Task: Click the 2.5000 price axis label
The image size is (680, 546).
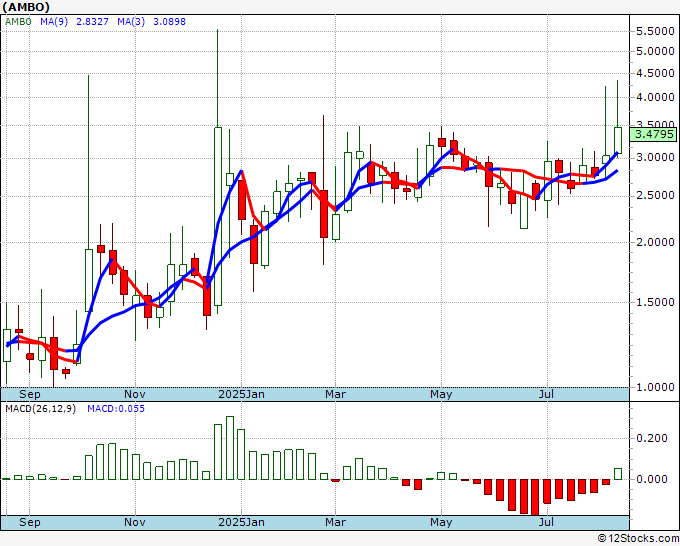Action: click(655, 196)
